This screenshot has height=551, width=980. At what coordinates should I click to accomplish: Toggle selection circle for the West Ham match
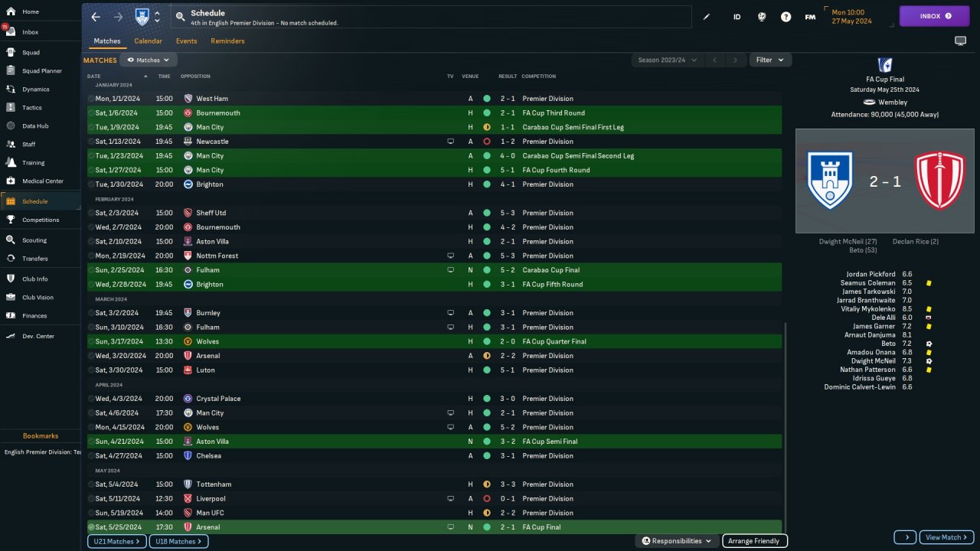(91, 99)
